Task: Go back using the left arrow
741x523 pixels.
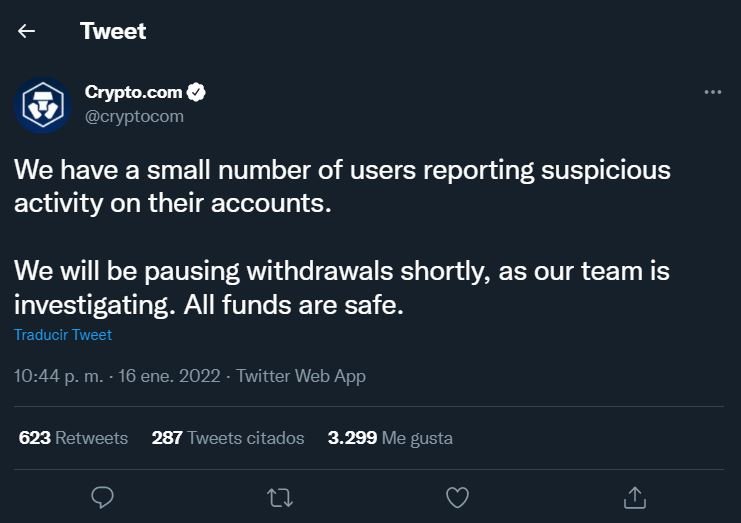Action: pyautogui.click(x=26, y=31)
